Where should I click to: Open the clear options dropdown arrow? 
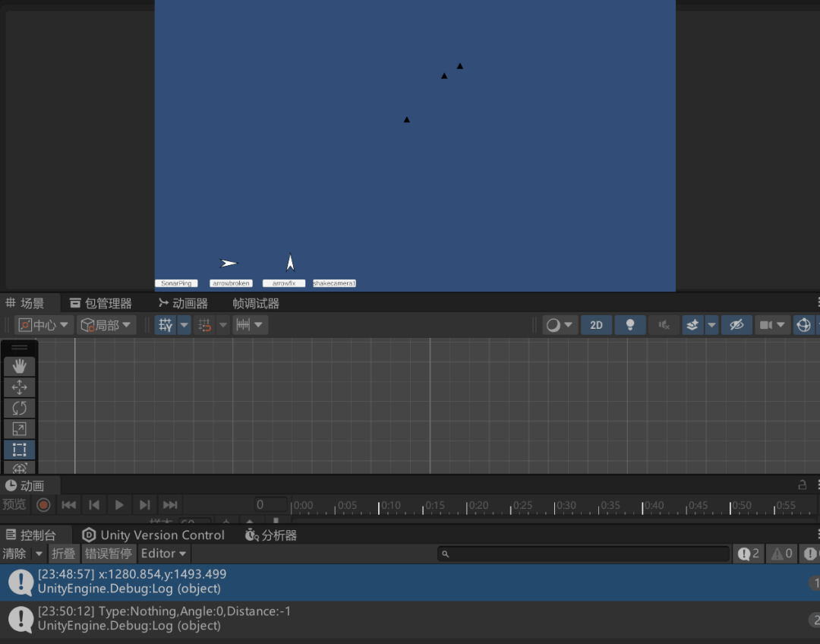(39, 554)
